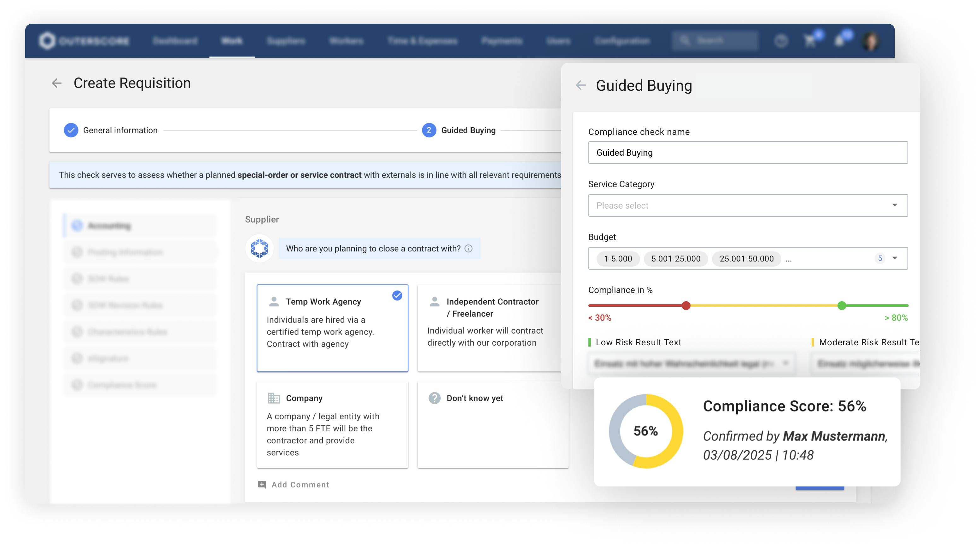Screen dimensions: 980x552
Task: Choose the Company supplier card
Action: point(332,425)
